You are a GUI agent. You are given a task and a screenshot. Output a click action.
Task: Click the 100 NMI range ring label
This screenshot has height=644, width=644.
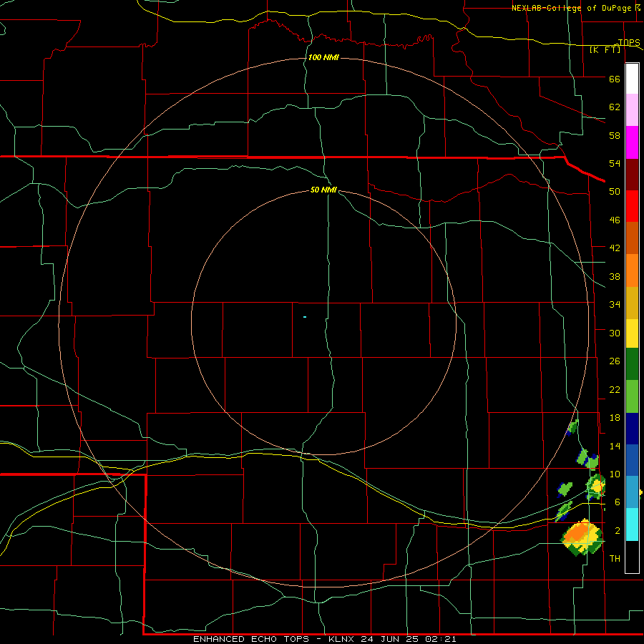(x=323, y=57)
